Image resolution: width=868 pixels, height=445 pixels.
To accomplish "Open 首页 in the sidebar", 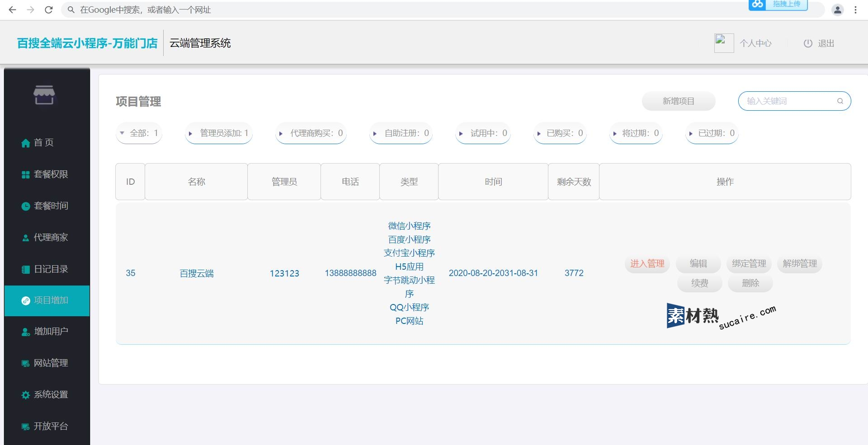I will pos(47,143).
